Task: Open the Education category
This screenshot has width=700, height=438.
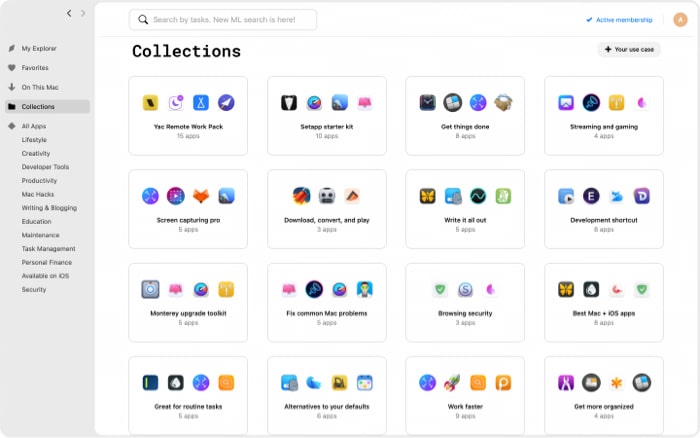Action: [36, 221]
